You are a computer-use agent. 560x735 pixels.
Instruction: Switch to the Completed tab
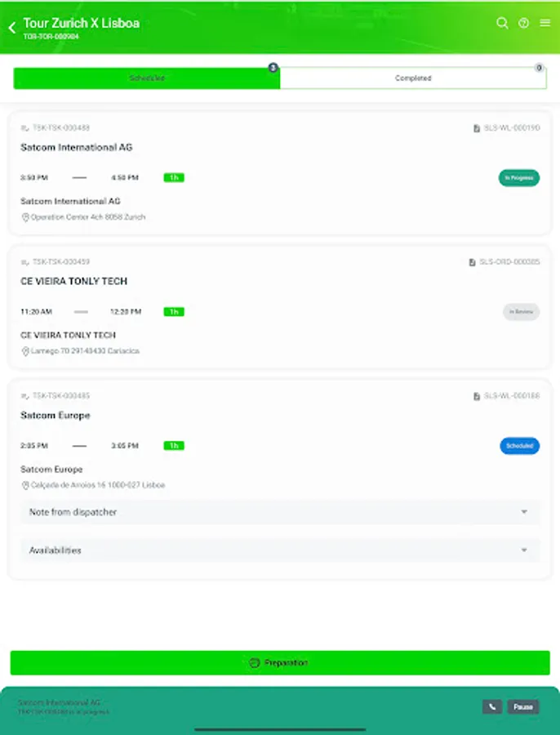pyautogui.click(x=413, y=78)
